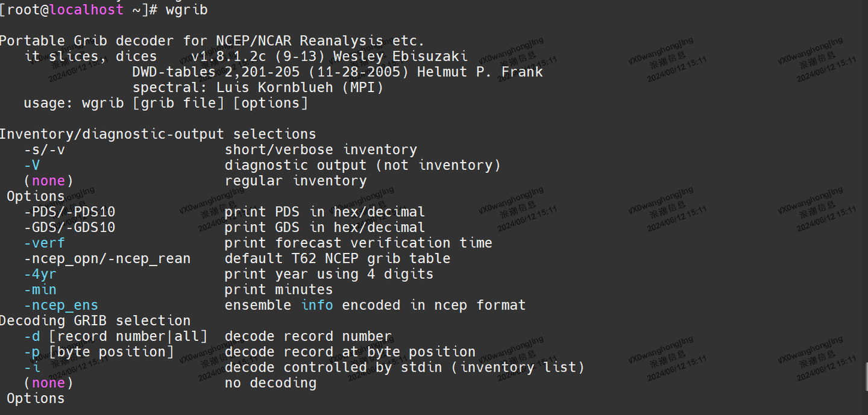Screen dimensions: 868x415
Task: Click the 'Wesley Ebisuzaki' author name
Action: pos(400,57)
